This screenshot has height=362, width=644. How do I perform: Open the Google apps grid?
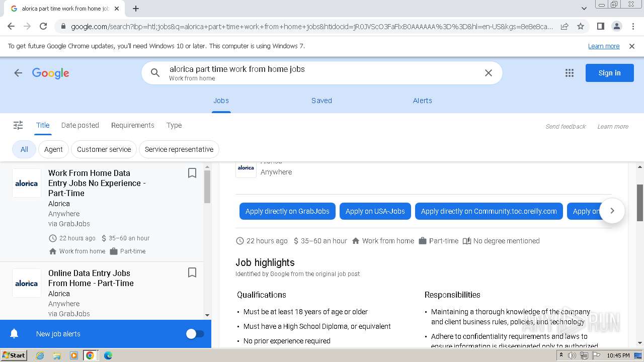point(570,73)
